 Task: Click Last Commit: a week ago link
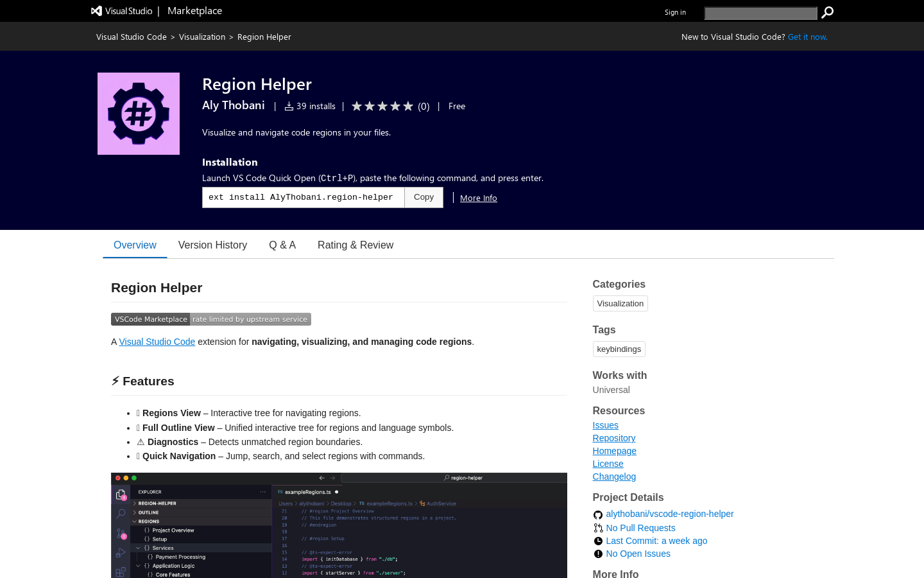pos(657,541)
